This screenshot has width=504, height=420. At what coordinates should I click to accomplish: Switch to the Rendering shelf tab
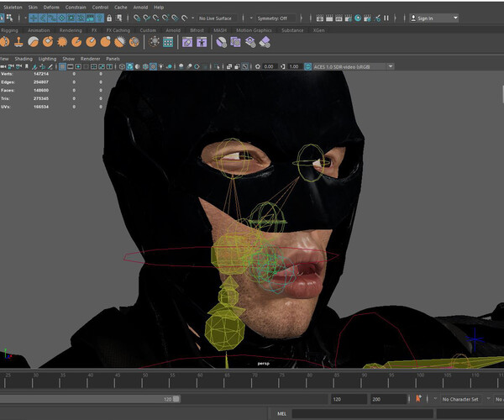[71, 30]
